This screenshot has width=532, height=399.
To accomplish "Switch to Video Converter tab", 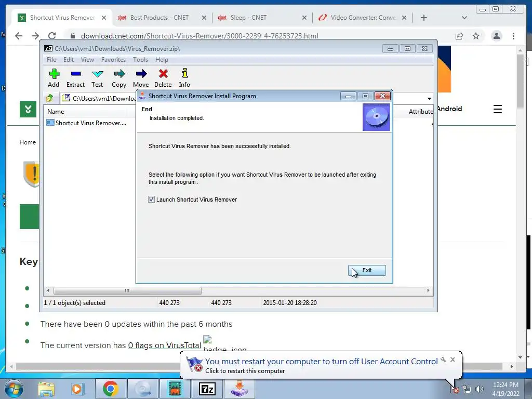I will coord(363,18).
